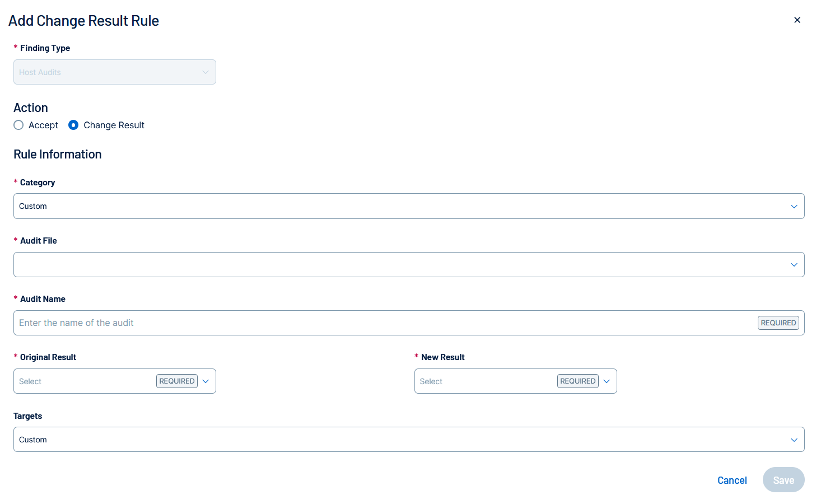Click the chevron arrow in Category field
816x504 pixels.
[x=794, y=207]
